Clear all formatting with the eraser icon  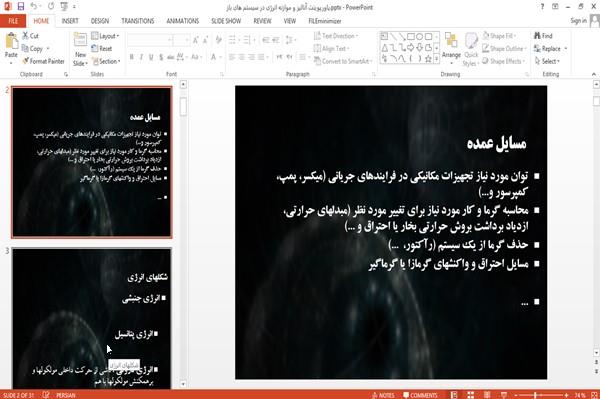coord(218,40)
